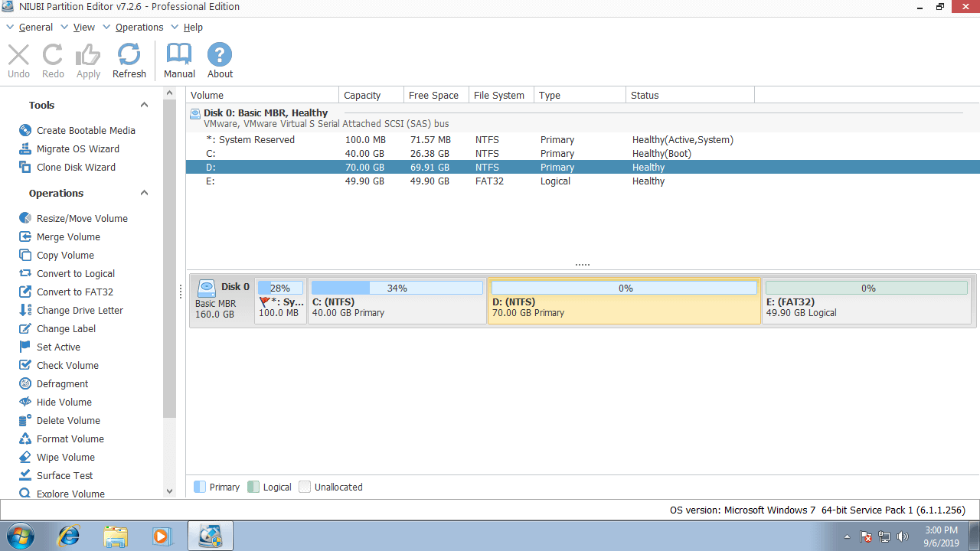Screen dimensions: 980x551
Task: Select the C: partition usage bar
Action: point(397,289)
